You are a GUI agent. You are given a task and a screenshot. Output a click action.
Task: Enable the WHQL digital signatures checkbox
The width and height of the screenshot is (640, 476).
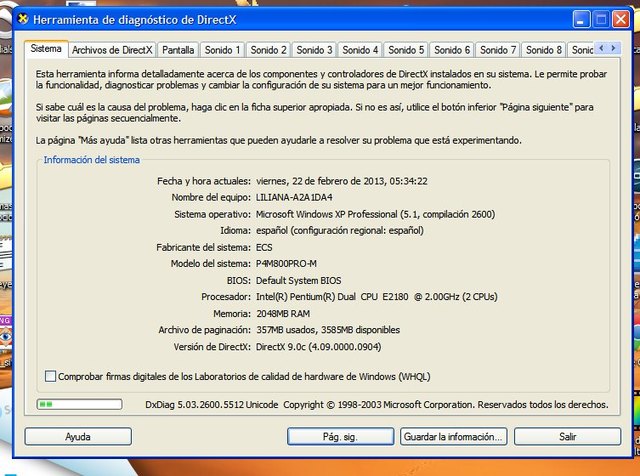[x=51, y=376]
